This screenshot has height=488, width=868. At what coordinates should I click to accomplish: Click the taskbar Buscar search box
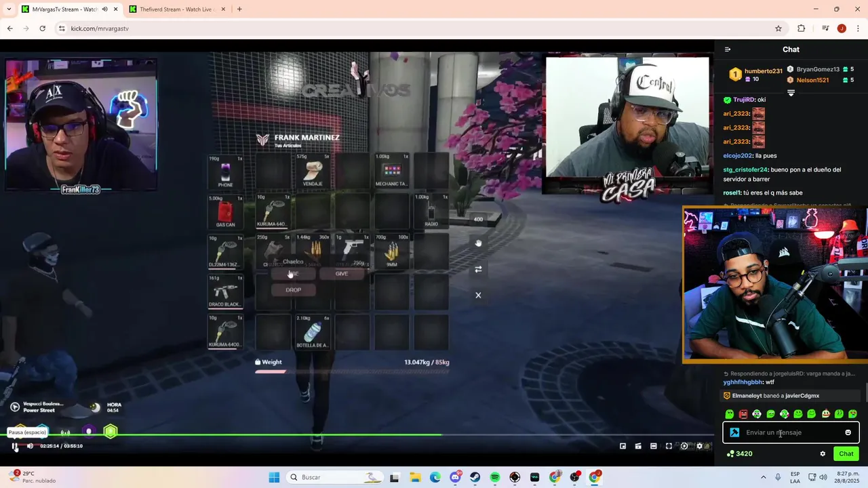(334, 477)
